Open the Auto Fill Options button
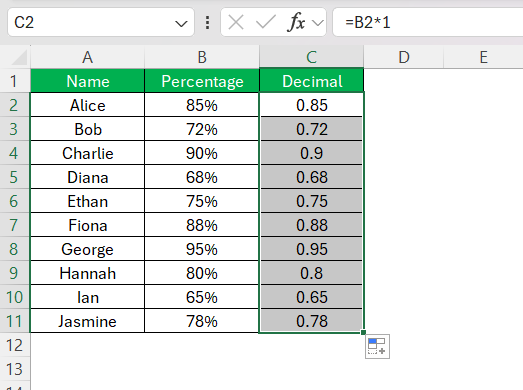The width and height of the screenshot is (523, 390). tap(377, 346)
